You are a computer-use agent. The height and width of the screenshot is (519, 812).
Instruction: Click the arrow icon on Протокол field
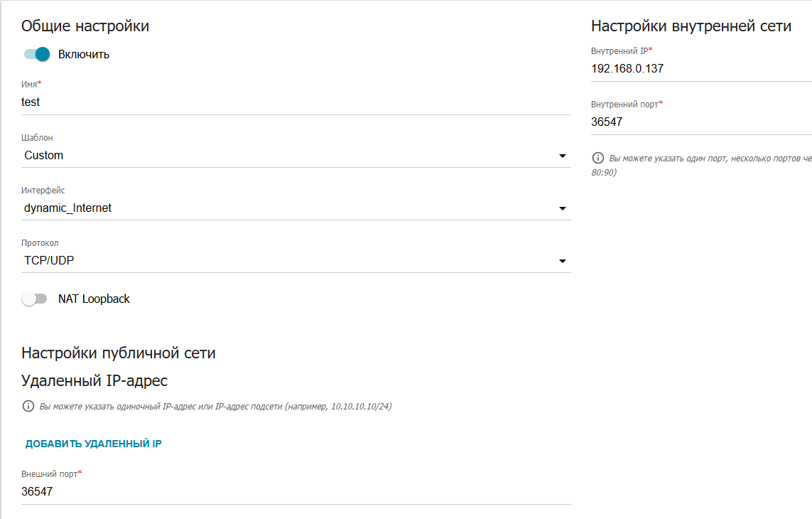coord(563,261)
